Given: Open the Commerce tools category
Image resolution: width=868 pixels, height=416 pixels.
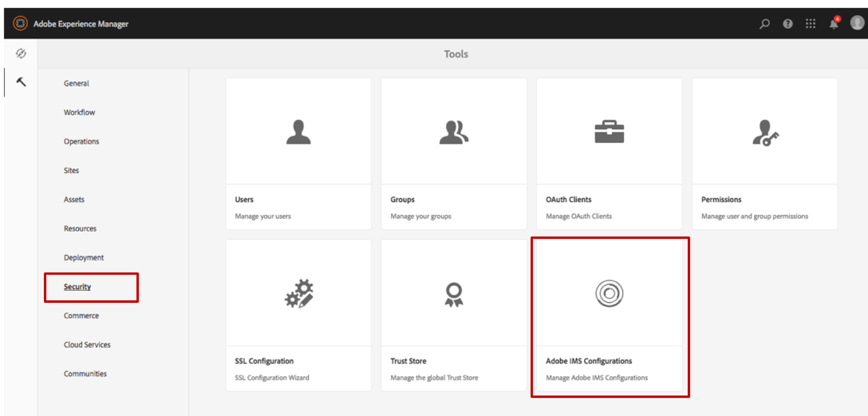Looking at the screenshot, I should coord(81,315).
